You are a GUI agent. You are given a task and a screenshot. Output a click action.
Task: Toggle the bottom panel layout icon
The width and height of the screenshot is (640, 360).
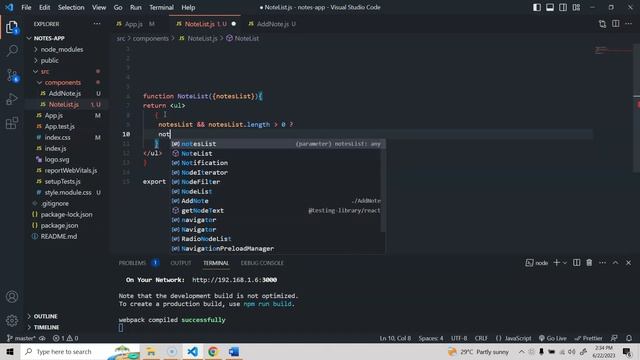pyautogui.click(x=550, y=7)
